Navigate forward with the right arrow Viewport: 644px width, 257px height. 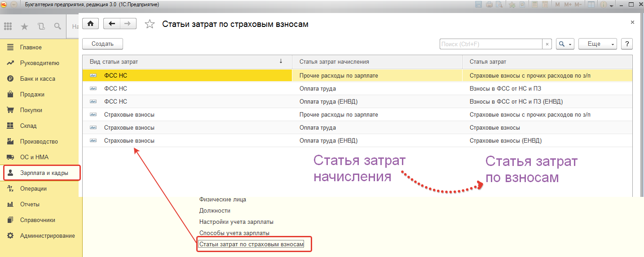tap(128, 24)
